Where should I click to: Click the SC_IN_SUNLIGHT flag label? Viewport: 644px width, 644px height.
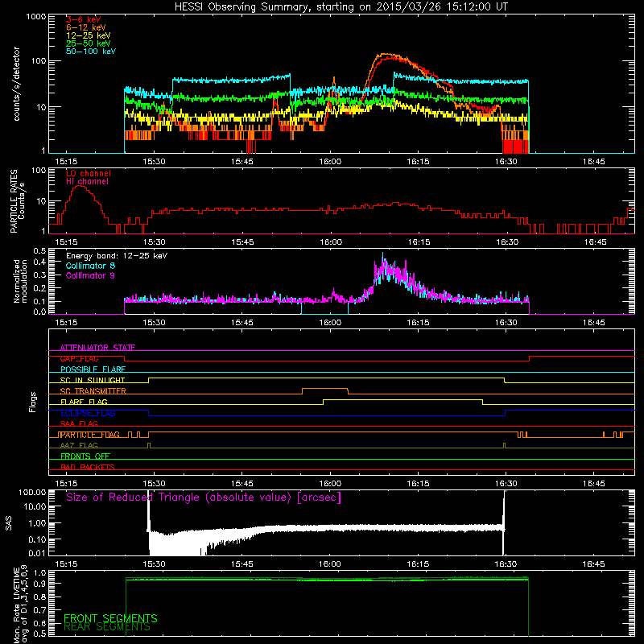(x=93, y=380)
